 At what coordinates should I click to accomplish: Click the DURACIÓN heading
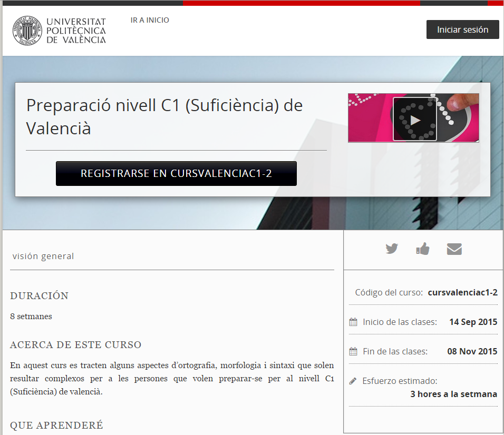[39, 295]
